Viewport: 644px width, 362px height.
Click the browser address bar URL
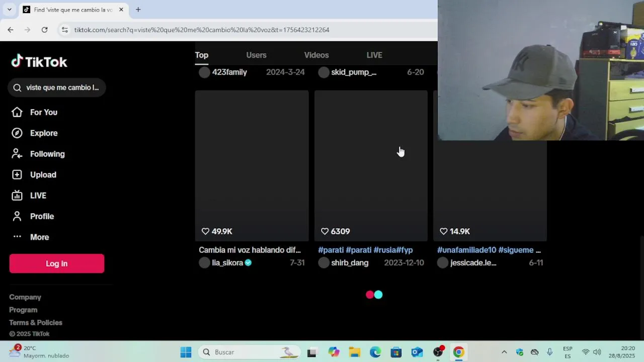202,30
